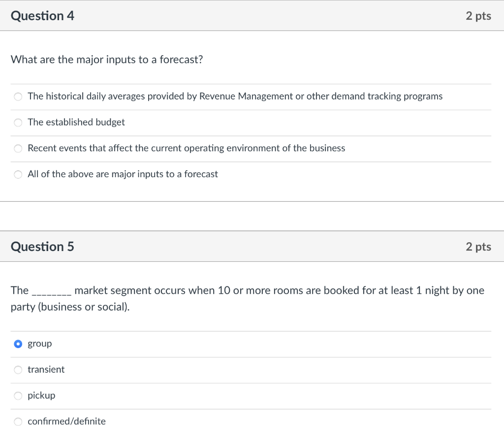Click the '2 pts' label of Question 5
This screenshot has width=504, height=445.
[478, 246]
